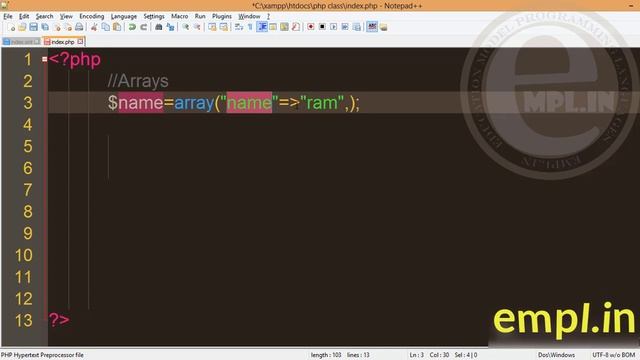The width and height of the screenshot is (640, 360).
Task: Open Find with the binoculars icon
Action: coord(159,27)
